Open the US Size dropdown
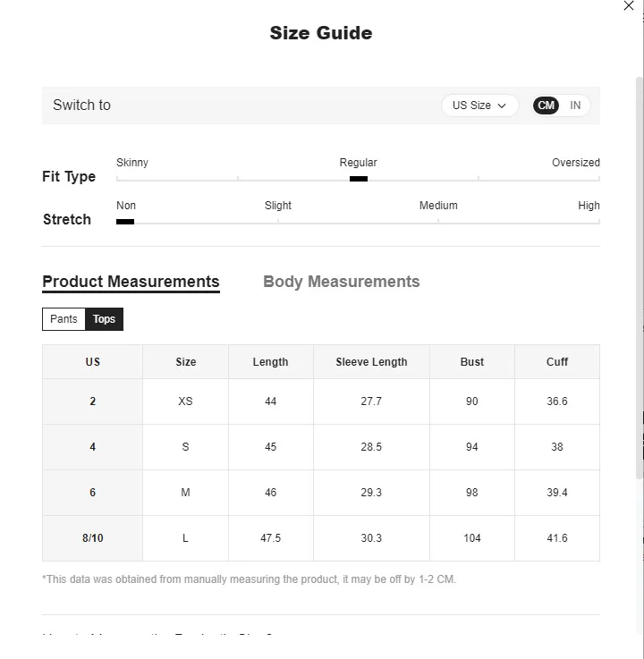 (x=479, y=106)
